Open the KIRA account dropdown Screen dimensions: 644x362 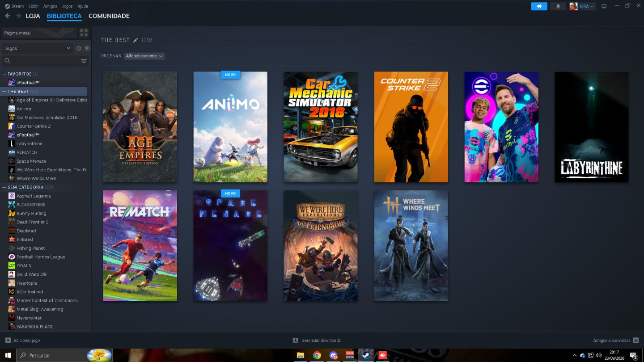click(x=582, y=6)
